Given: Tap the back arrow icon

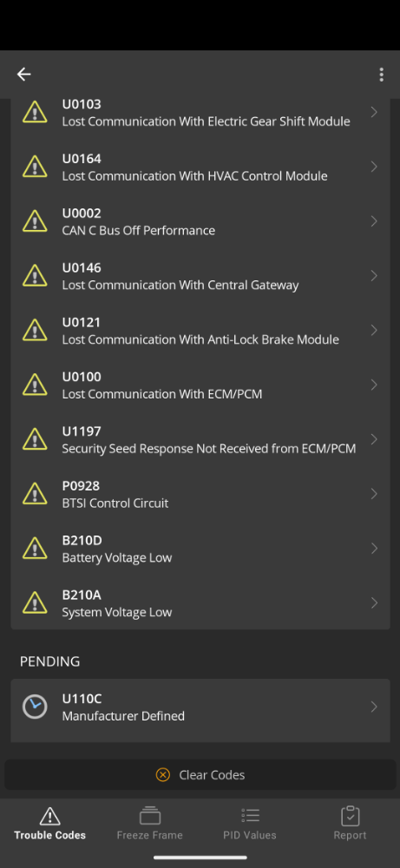Looking at the screenshot, I should tap(23, 74).
